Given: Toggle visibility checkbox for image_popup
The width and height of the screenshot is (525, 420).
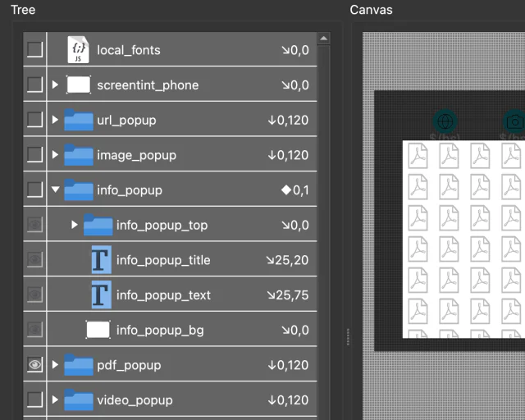Looking at the screenshot, I should pos(34,154).
